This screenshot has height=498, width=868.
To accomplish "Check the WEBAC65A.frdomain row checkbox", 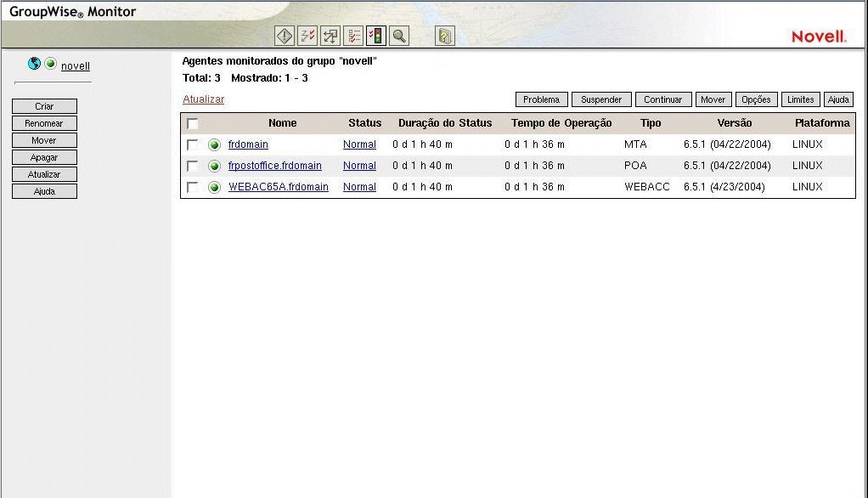I will point(193,187).
